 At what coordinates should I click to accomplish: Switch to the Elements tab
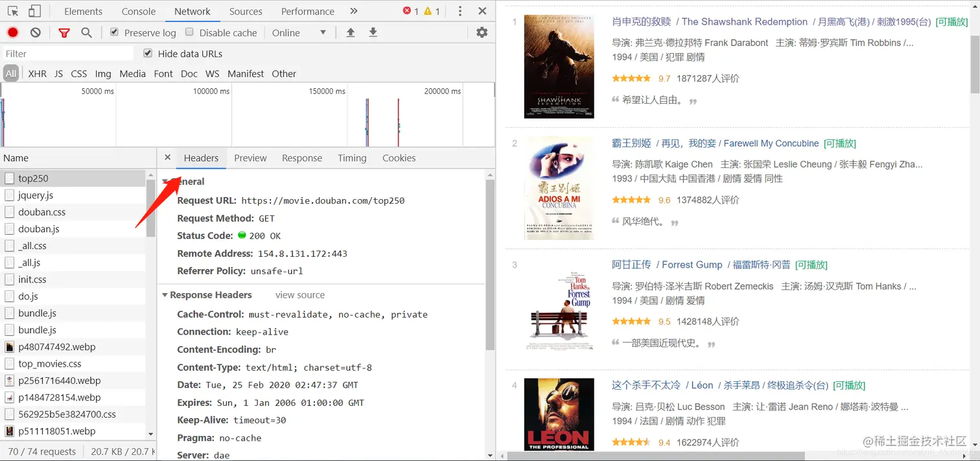[84, 11]
